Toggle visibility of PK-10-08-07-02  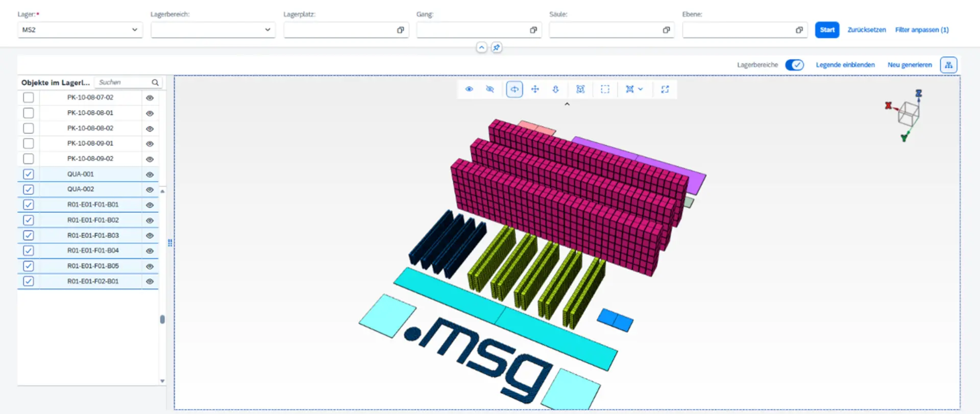click(x=150, y=97)
